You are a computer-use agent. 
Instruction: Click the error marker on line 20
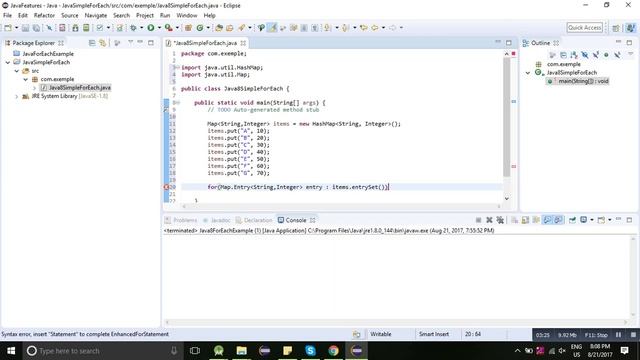pyautogui.click(x=166, y=187)
